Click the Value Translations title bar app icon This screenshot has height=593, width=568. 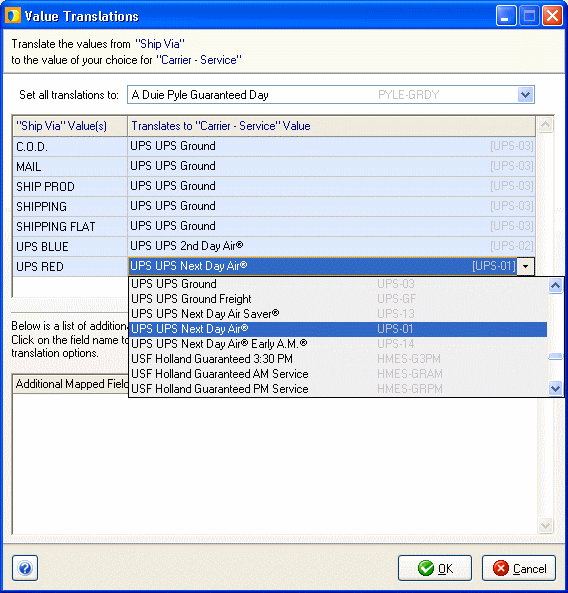12,16
